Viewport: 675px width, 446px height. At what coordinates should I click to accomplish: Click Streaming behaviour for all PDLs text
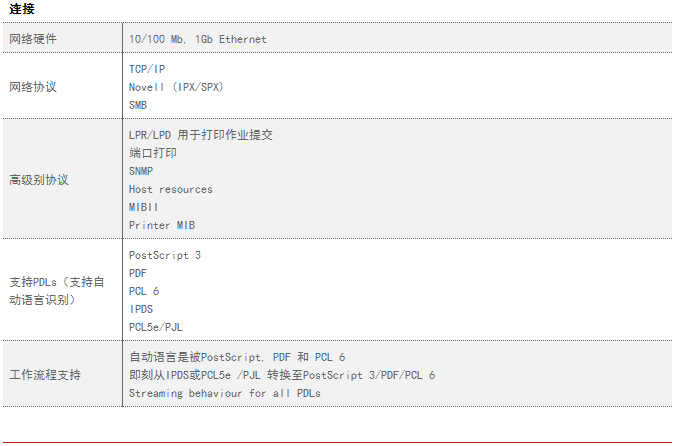[x=225, y=393]
